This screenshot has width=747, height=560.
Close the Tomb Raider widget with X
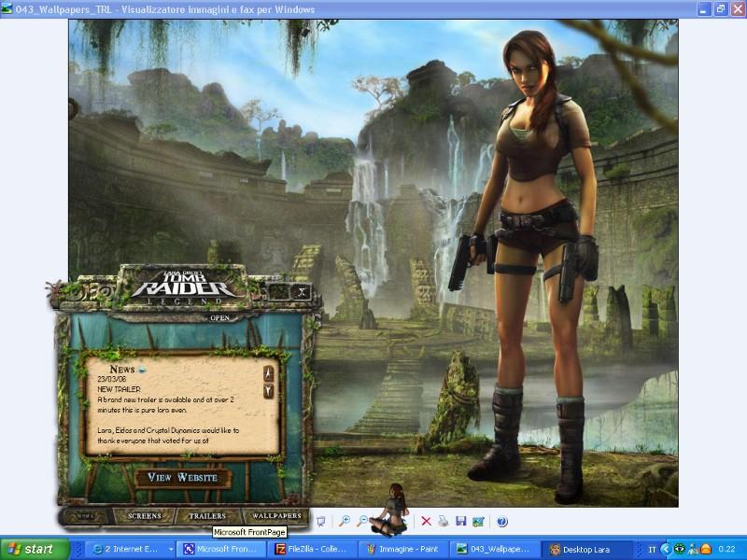[x=301, y=290]
